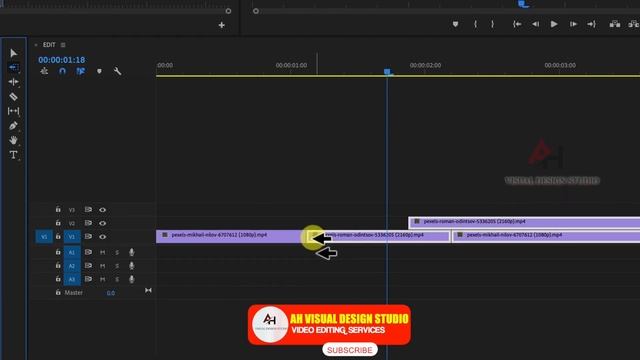
Task: Enable voice-over record on A3
Action: click(131, 279)
